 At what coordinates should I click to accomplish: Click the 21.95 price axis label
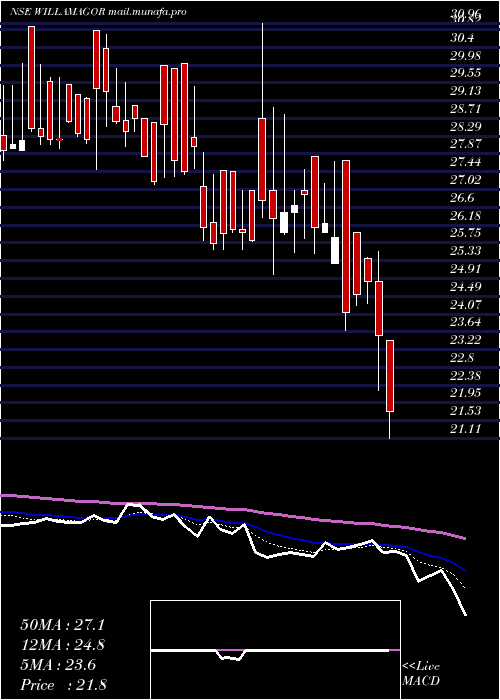click(x=465, y=393)
